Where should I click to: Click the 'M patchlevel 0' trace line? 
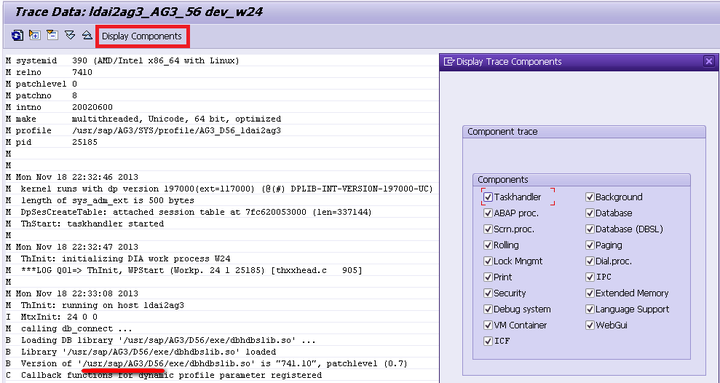41,84
